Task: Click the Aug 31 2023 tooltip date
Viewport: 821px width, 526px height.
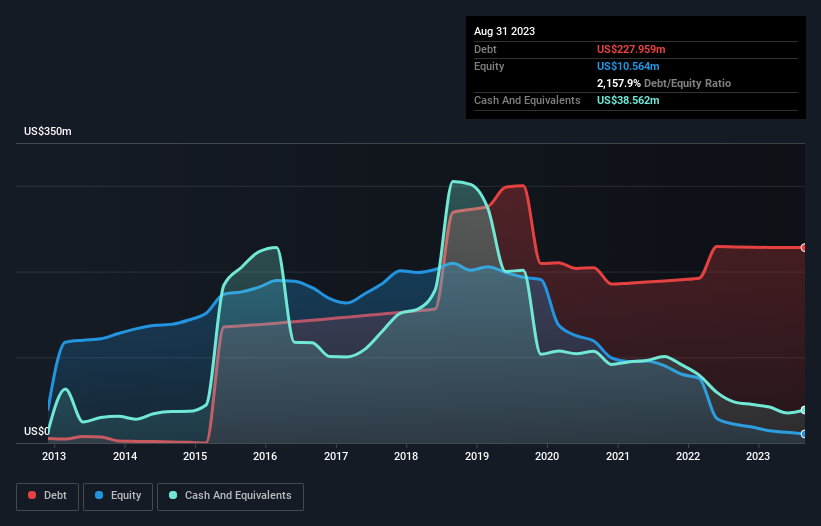Action: coord(504,31)
